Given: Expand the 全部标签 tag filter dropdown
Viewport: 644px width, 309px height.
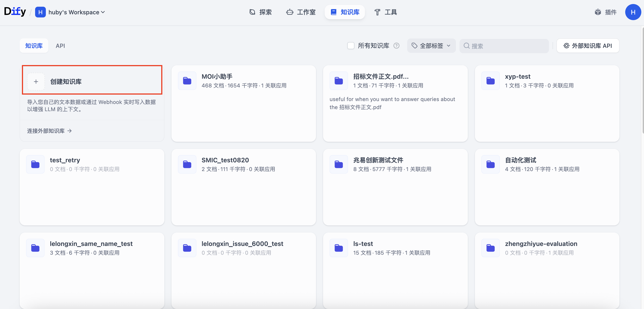Looking at the screenshot, I should [431, 46].
